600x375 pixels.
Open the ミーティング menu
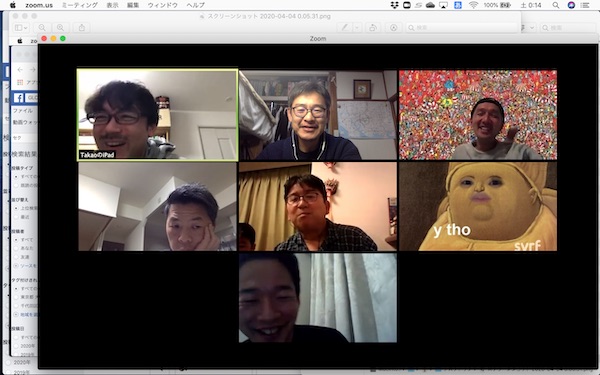[80, 5]
